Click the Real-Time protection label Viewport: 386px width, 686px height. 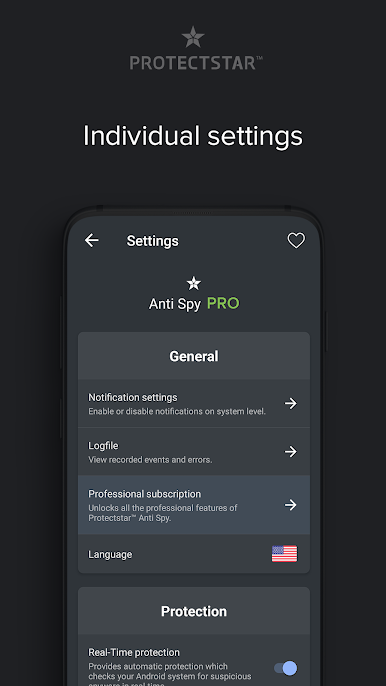134,652
